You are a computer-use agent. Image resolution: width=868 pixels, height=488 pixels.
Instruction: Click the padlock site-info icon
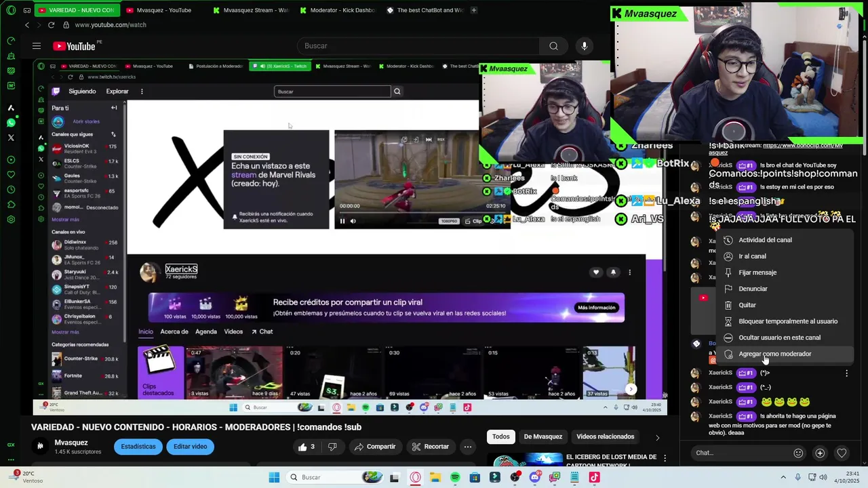click(x=66, y=25)
